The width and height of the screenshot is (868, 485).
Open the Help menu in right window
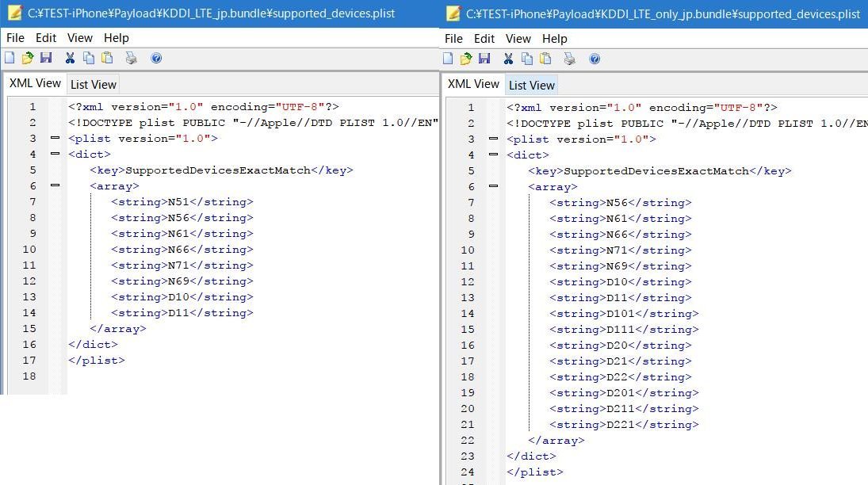point(554,38)
